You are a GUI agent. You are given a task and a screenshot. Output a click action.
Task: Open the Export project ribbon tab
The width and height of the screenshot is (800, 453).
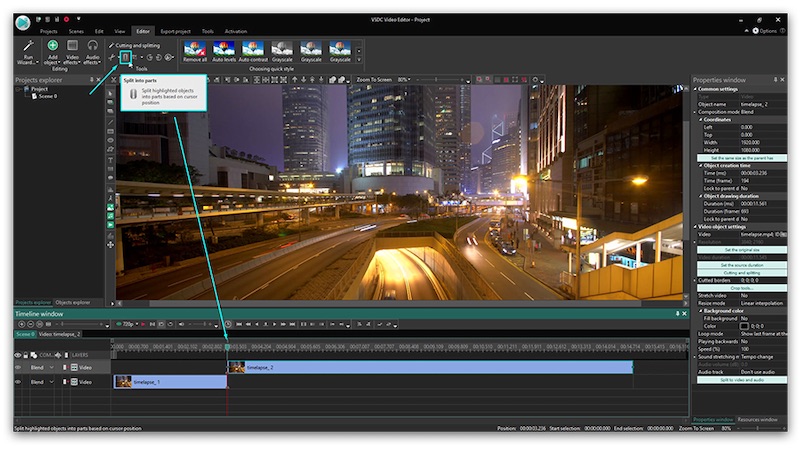coord(176,32)
